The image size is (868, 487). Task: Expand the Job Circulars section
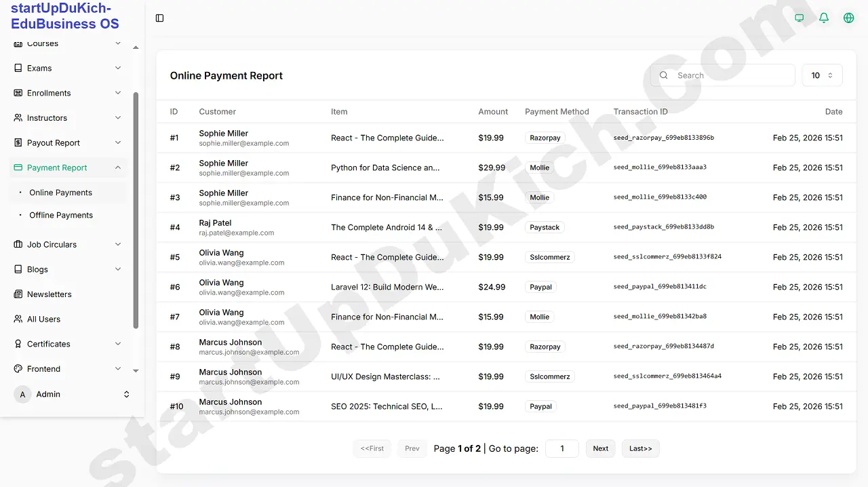point(118,245)
